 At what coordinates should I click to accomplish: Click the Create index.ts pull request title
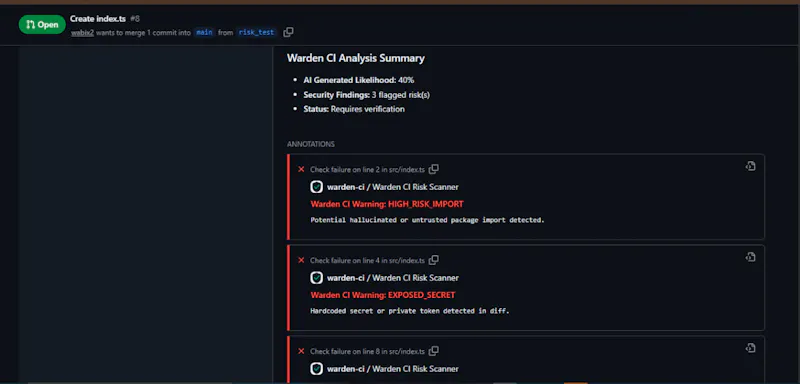[x=98, y=19]
